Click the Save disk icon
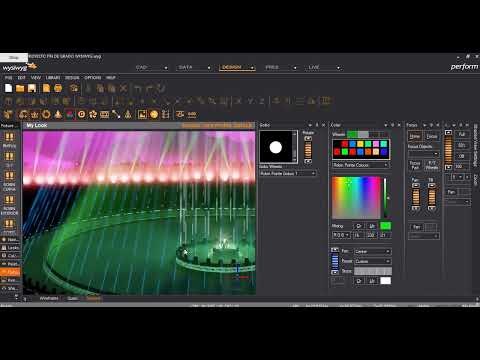This screenshot has height=360, width=480. point(32,88)
